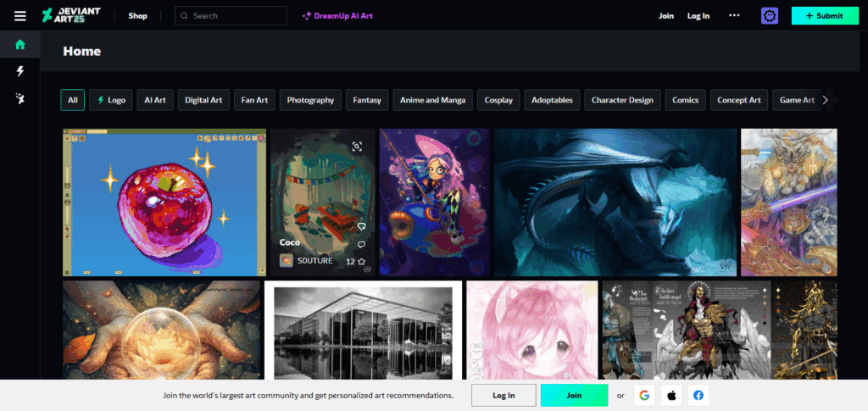This screenshot has height=411, width=868.
Task: Open the lightning bolt sidebar icon
Action: [20, 71]
